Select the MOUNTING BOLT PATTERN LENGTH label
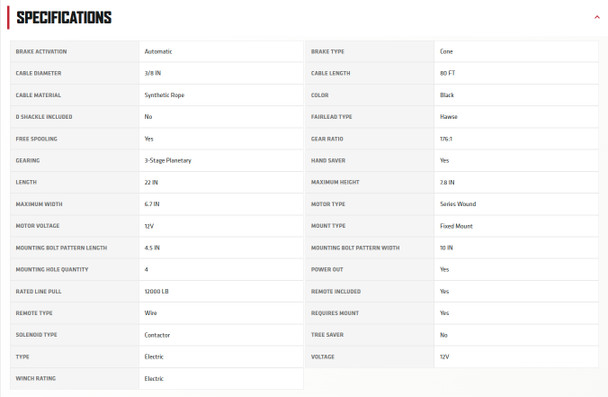Image resolution: width=608 pixels, height=397 pixels. pos(61,248)
